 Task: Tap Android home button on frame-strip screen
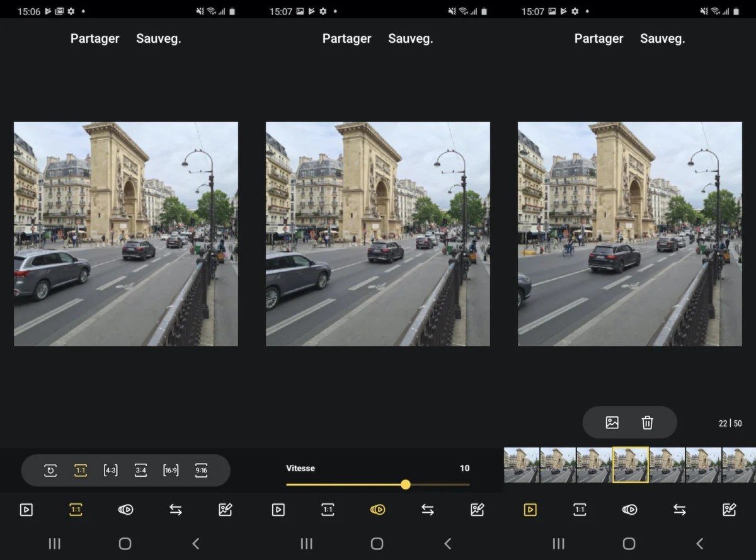(629, 544)
